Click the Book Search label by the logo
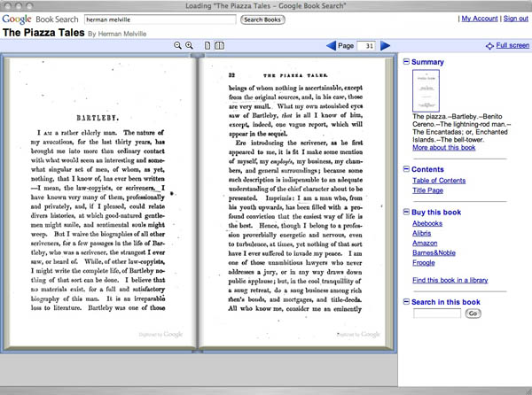This screenshot has height=395, width=532. [x=57, y=19]
